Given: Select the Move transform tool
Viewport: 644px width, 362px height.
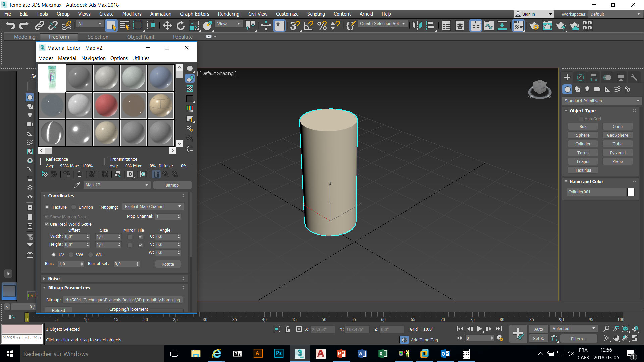Looking at the screenshot, I should tap(167, 26).
